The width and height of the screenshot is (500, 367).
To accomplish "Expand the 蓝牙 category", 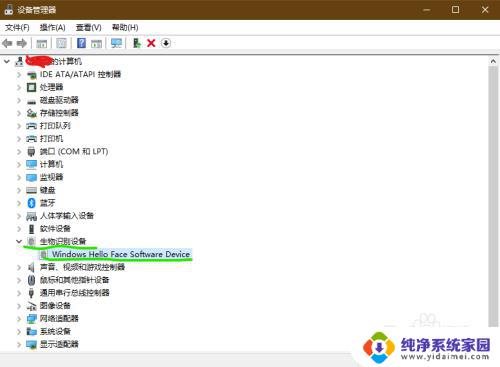I will (19, 203).
